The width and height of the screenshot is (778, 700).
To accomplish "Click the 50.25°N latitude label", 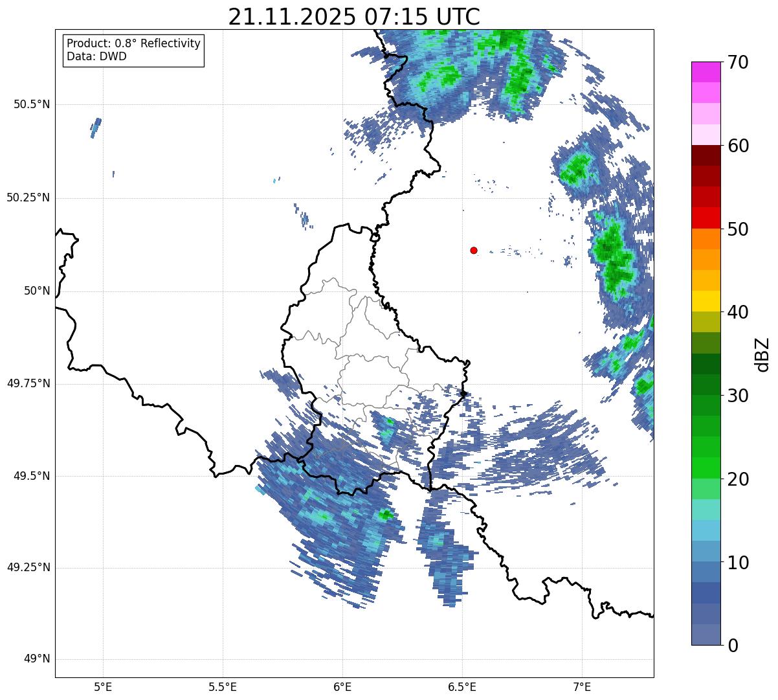I will click(x=28, y=198).
